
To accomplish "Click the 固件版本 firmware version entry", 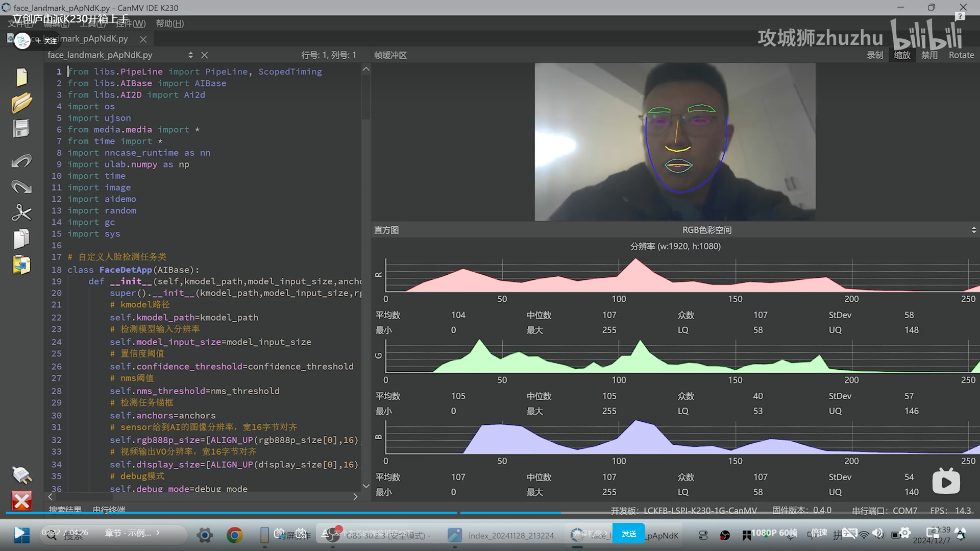I will click(x=801, y=511).
